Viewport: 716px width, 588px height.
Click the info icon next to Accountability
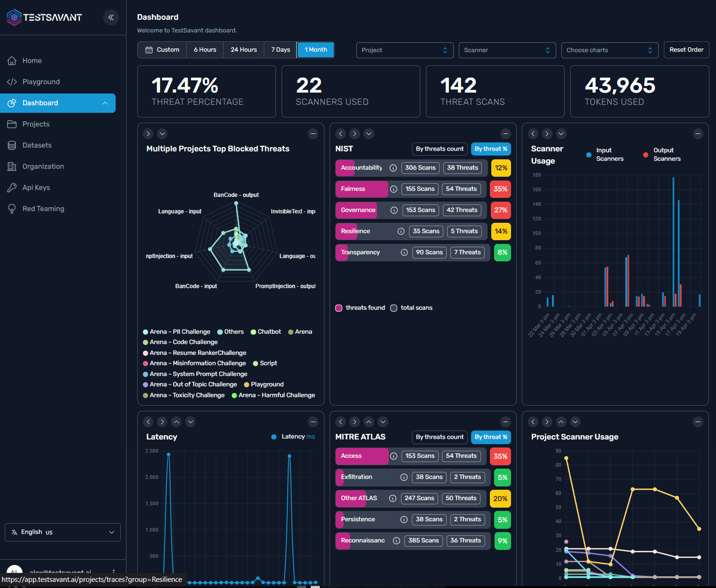point(393,168)
